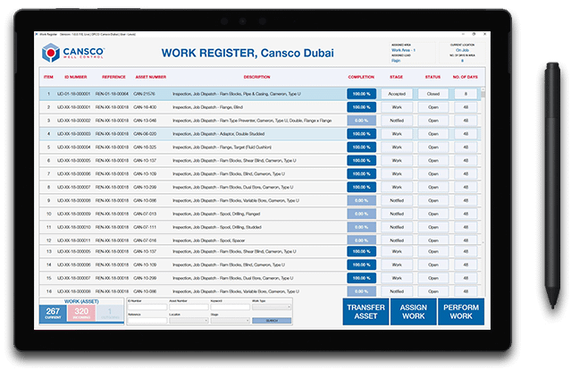Click the Open status cell in row 14
Viewport: 588px width, 370px height.
433,265
